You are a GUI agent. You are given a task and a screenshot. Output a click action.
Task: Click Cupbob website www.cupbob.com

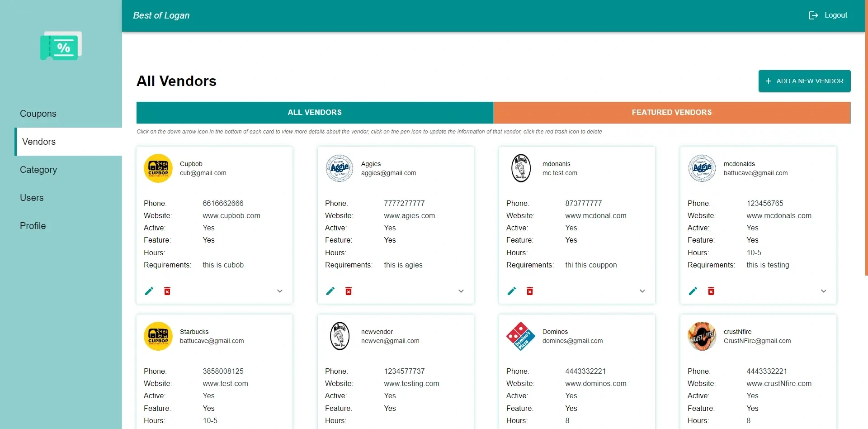click(x=231, y=216)
